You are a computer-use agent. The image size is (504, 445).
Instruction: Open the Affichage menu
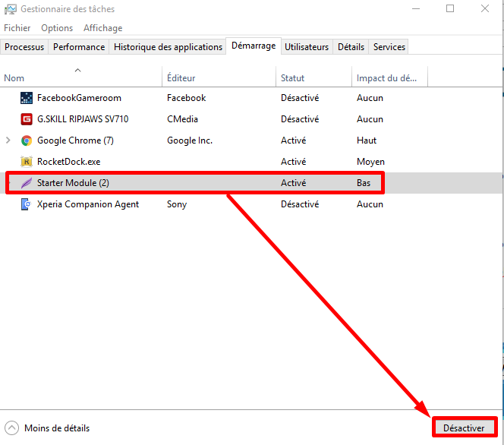coord(103,28)
